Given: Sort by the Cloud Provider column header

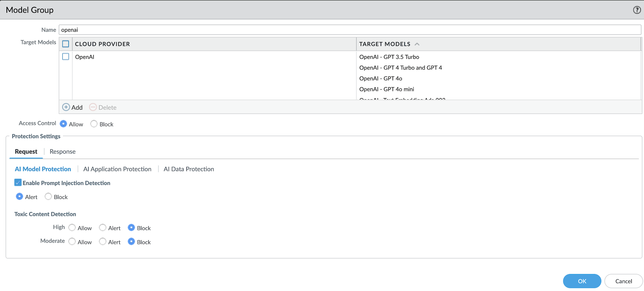Looking at the screenshot, I should pyautogui.click(x=103, y=44).
